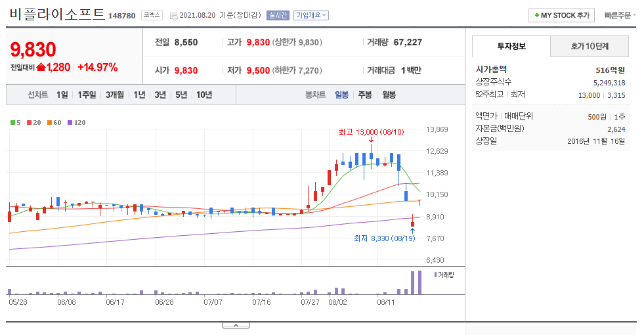This screenshot has height=335, width=644.
Task: Click the 상장일 date 2016년 11월 16일
Action: point(596,141)
